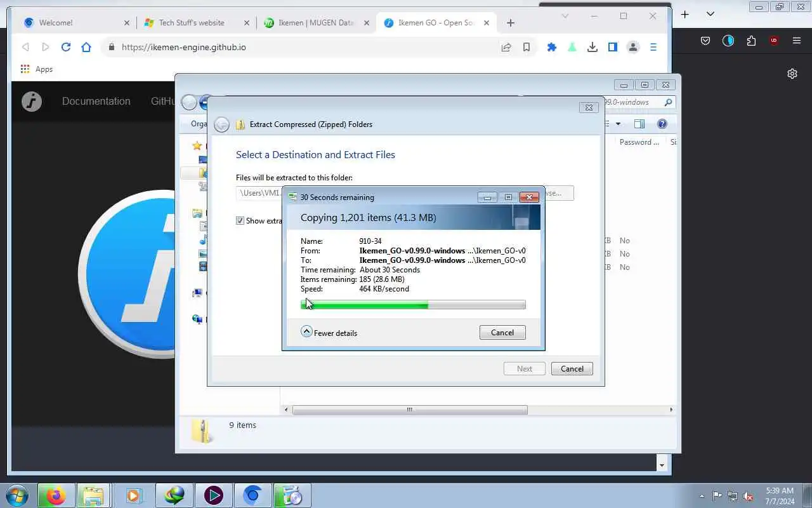
Task: Close the Ikemen GO tab
Action: coord(487,23)
